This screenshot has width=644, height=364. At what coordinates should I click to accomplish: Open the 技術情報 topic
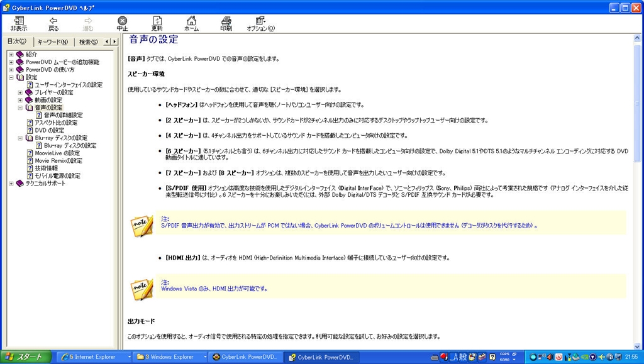click(46, 168)
